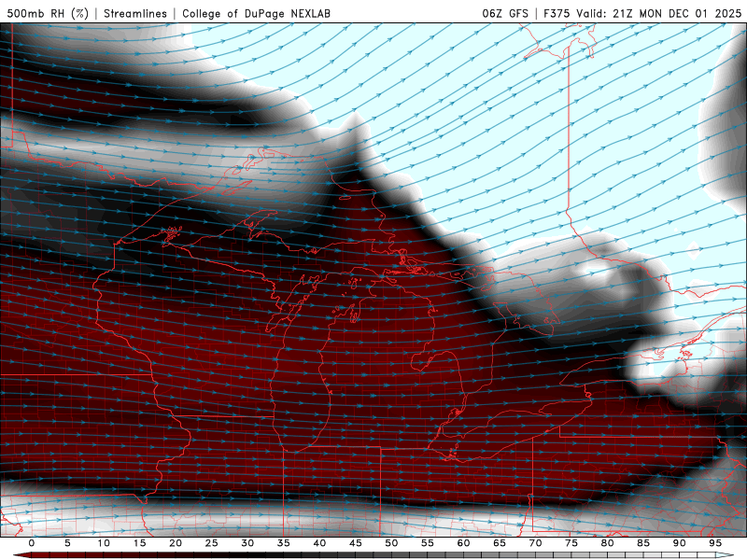Select the 95 value on the color scale
Screen dimensions: 747x560
tap(715, 543)
